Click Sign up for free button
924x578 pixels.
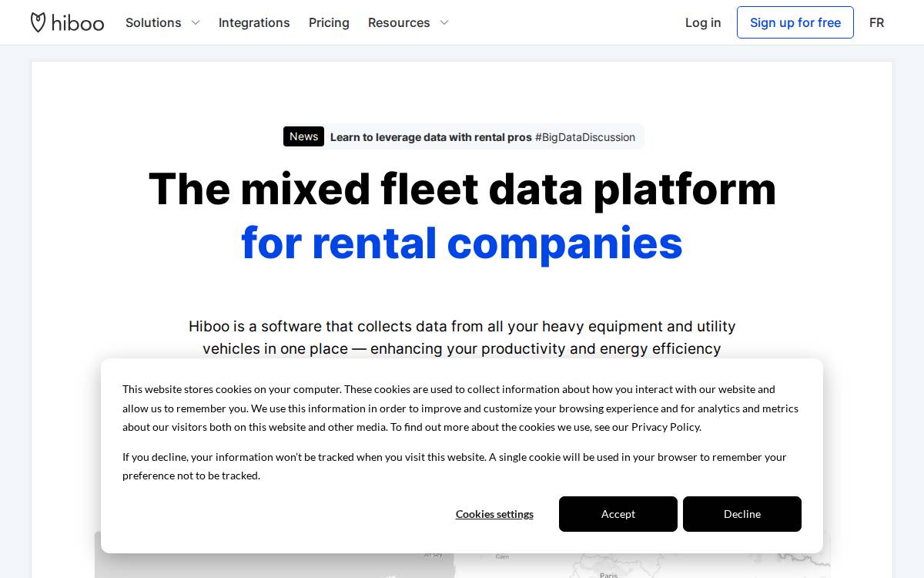click(795, 22)
